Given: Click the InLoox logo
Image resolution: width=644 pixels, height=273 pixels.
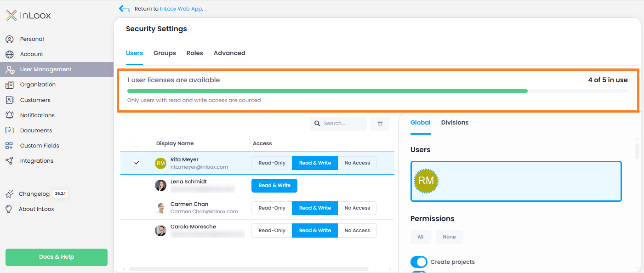Looking at the screenshot, I should click(28, 15).
